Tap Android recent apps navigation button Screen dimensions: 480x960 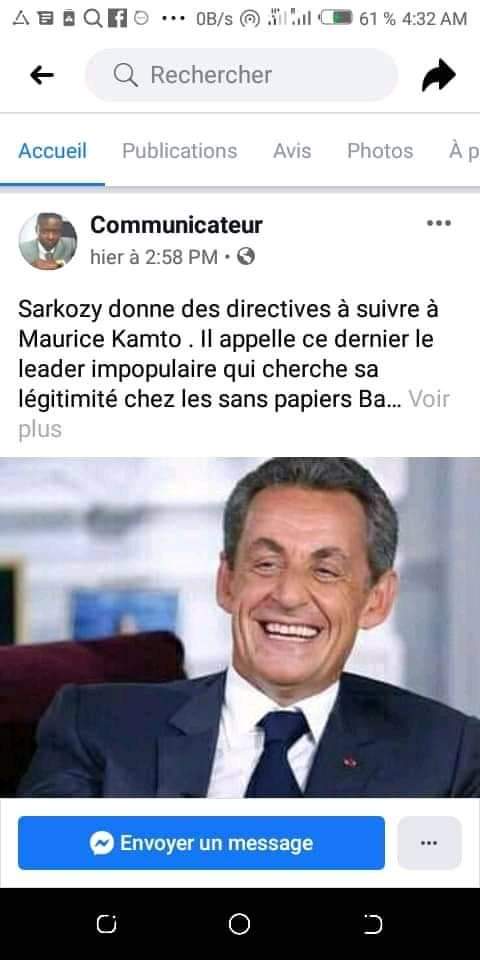click(x=107, y=924)
